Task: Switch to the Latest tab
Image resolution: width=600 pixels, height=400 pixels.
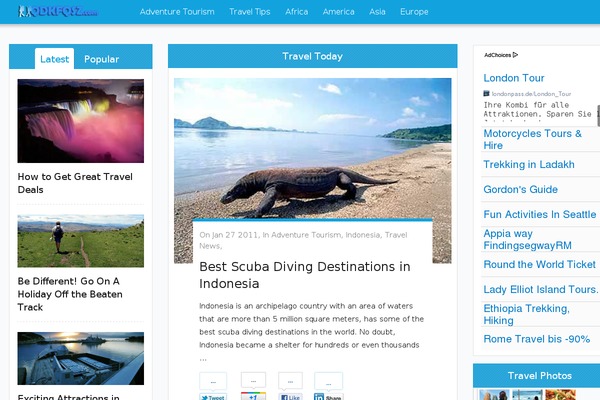Action: 54,59
